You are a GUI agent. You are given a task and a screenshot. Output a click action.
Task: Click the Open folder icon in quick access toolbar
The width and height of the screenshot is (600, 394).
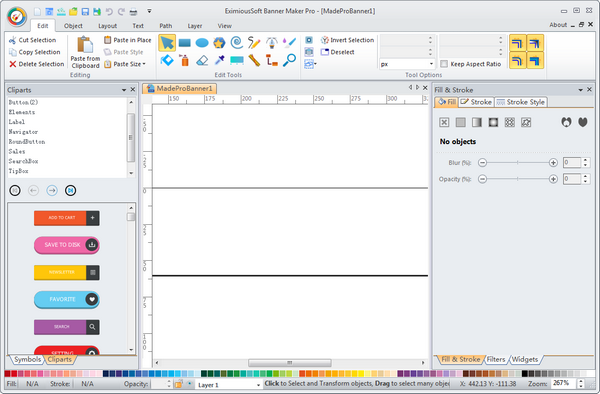coord(73,12)
